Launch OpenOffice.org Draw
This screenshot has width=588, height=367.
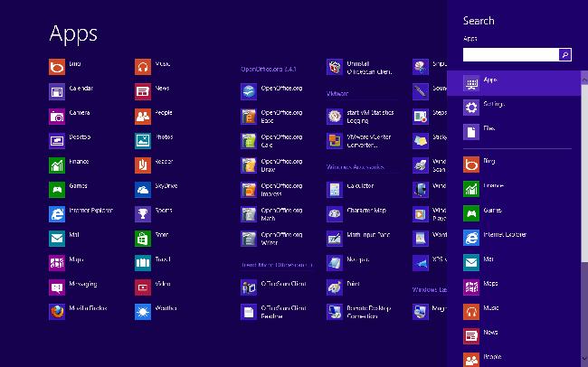pyautogui.click(x=249, y=165)
